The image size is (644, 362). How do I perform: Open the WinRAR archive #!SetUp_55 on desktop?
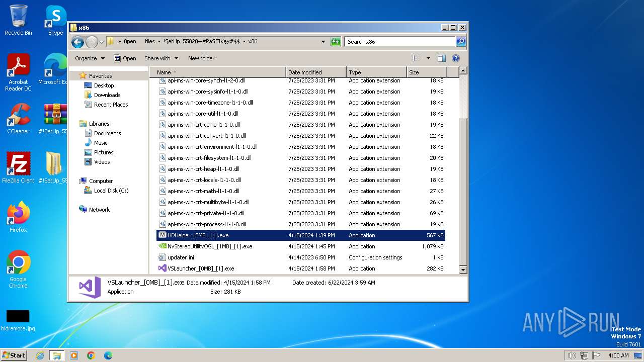click(54, 119)
